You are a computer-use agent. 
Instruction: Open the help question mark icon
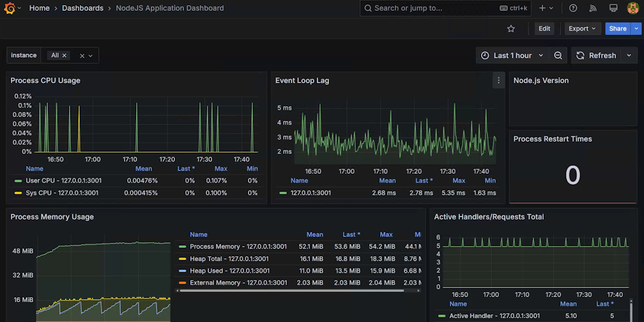pyautogui.click(x=573, y=8)
